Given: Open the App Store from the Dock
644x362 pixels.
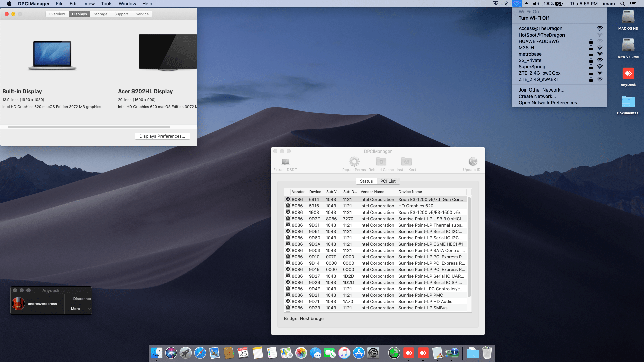Looking at the screenshot, I should (359, 353).
